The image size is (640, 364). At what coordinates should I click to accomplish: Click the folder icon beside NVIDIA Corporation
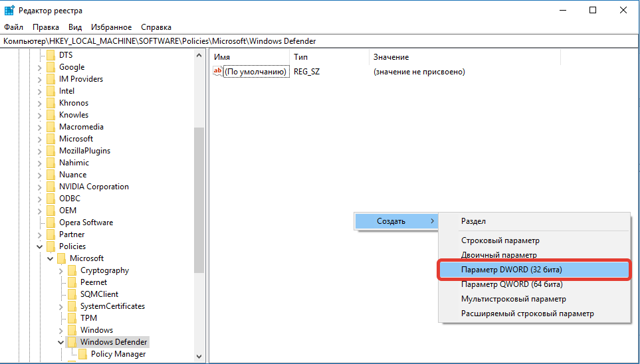click(x=51, y=187)
